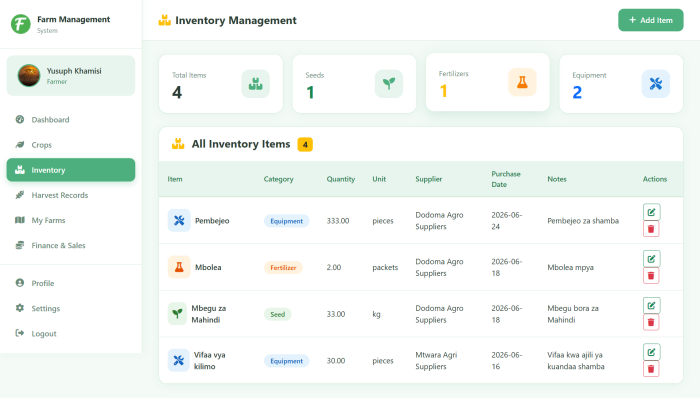Click the Equipment tools icon card
The width and height of the screenshot is (700, 398).
pyautogui.click(x=656, y=83)
